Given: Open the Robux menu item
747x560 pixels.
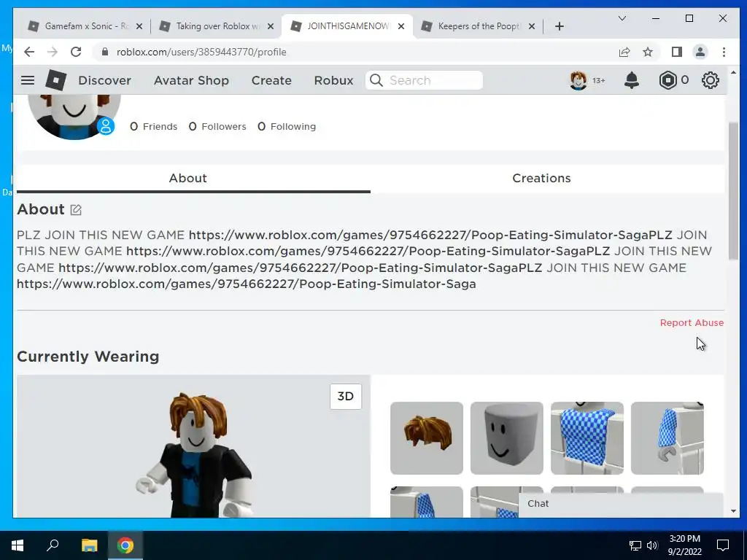Looking at the screenshot, I should [333, 80].
